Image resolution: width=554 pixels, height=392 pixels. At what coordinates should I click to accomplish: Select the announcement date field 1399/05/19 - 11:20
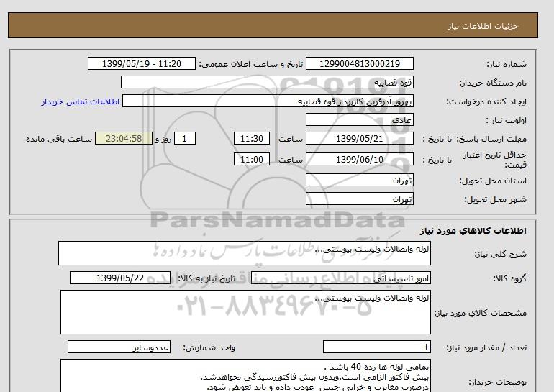(141, 63)
